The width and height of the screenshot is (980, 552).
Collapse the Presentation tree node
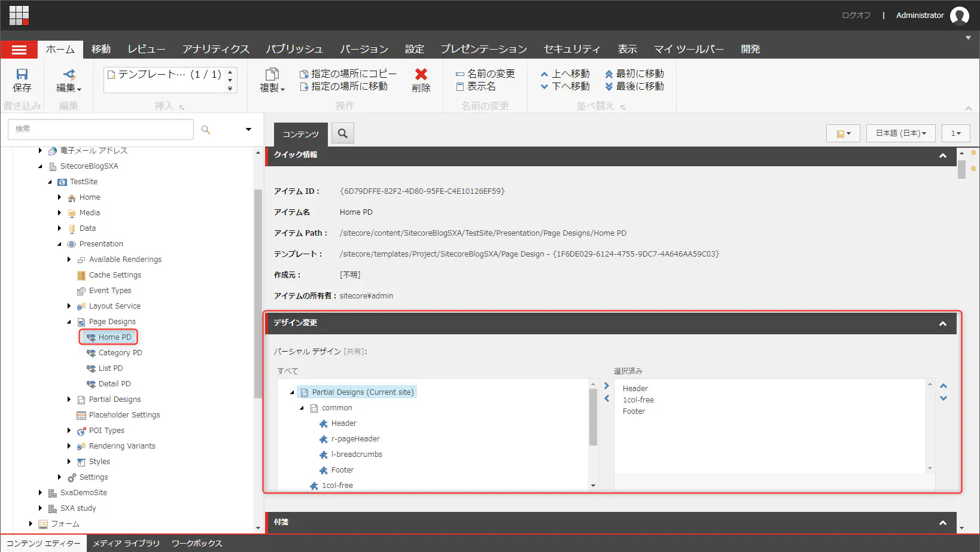click(x=59, y=244)
